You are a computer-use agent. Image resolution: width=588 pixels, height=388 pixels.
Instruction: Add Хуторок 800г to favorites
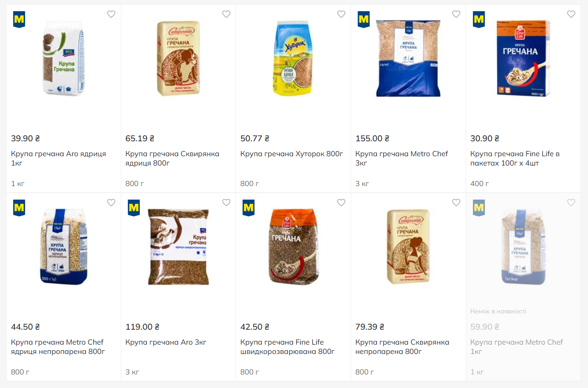point(341,14)
